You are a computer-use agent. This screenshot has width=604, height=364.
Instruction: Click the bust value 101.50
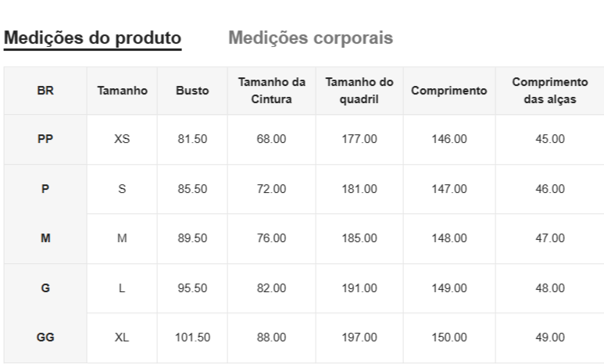tap(192, 337)
